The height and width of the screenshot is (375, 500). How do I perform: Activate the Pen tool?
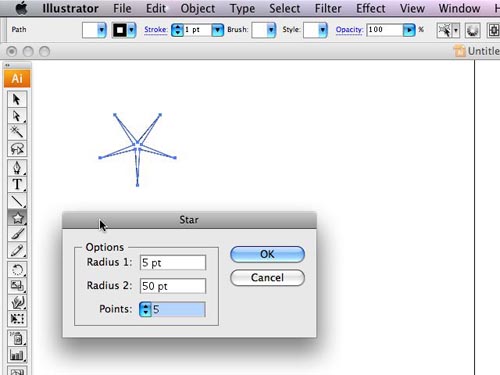point(17,168)
